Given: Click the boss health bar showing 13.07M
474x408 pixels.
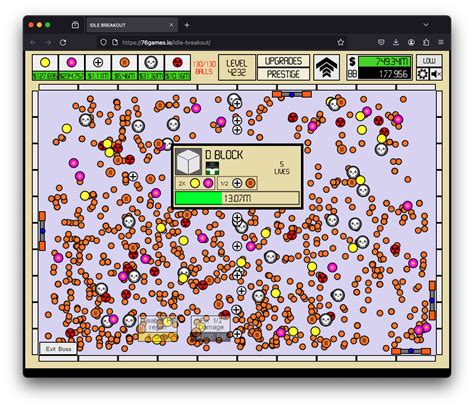Looking at the screenshot, I should 237,198.
